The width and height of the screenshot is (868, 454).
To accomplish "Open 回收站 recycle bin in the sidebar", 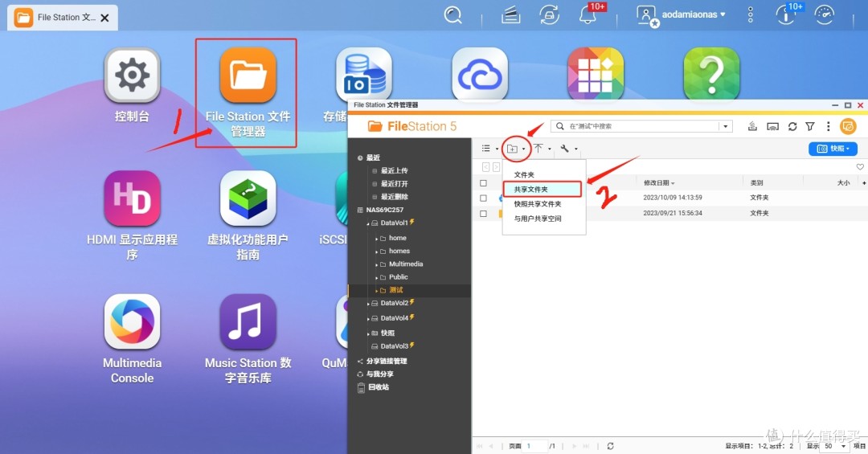I will 379,387.
